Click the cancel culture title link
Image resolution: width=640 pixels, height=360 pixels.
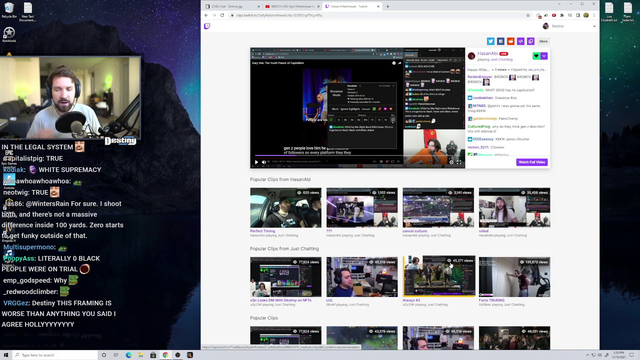click(x=415, y=231)
